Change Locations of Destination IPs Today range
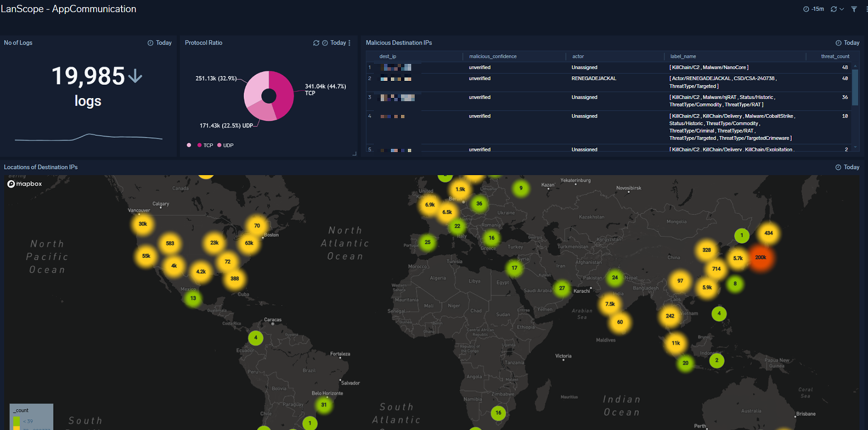Image resolution: width=868 pixels, height=430 pixels. (847, 167)
